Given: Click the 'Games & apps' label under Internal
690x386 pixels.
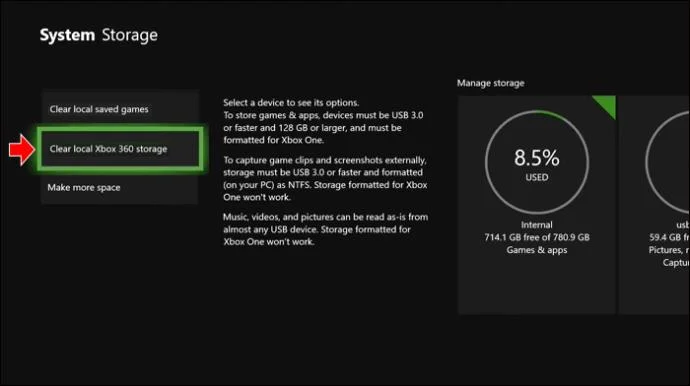Looking at the screenshot, I should (x=536, y=250).
